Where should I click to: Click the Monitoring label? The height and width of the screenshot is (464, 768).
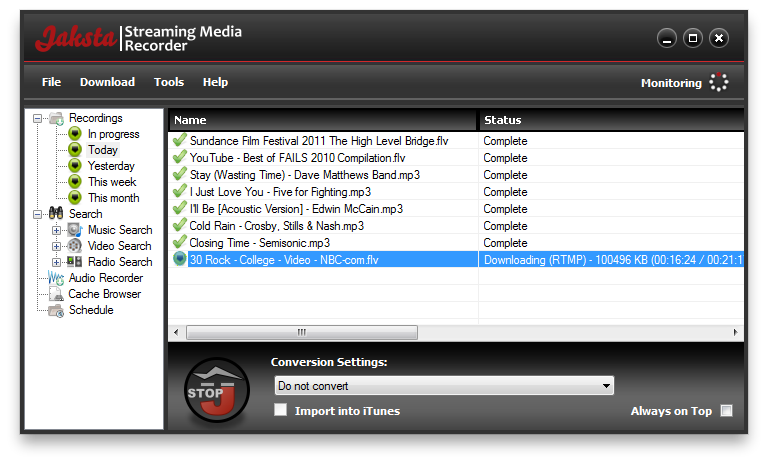(x=672, y=83)
